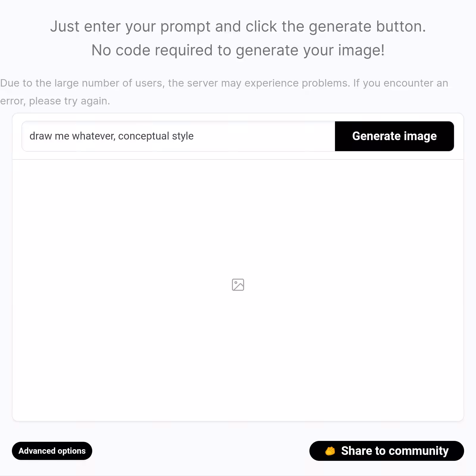
Task: Click upper blank region of output panel
Action: pyautogui.click(x=238, y=208)
